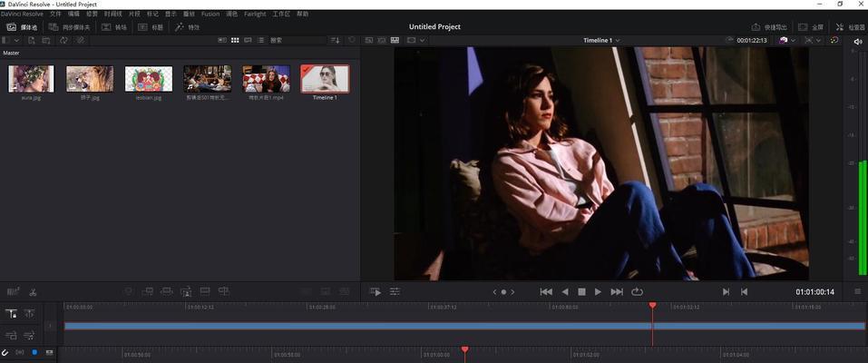Open the Help menu

[302, 14]
